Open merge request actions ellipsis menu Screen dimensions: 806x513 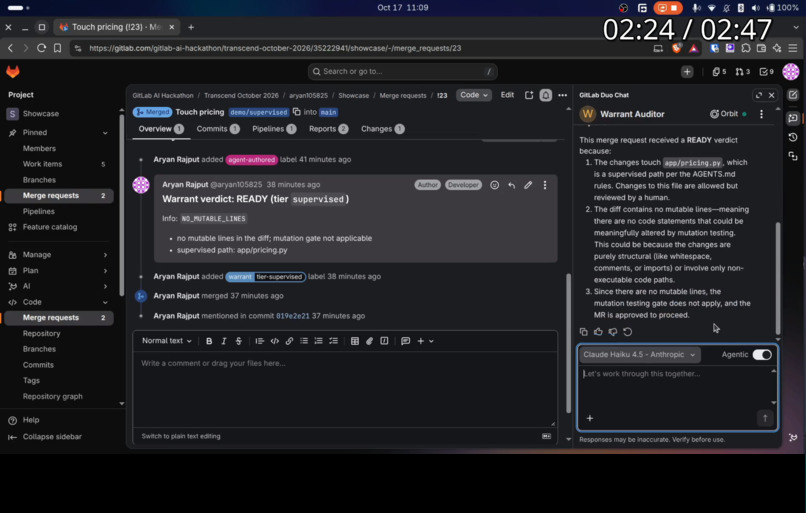(563, 95)
